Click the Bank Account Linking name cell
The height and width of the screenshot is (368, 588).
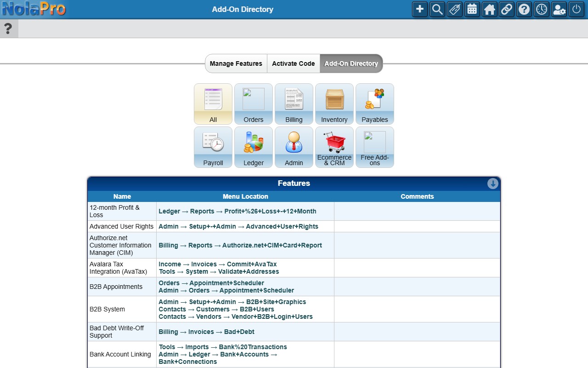[122, 354]
